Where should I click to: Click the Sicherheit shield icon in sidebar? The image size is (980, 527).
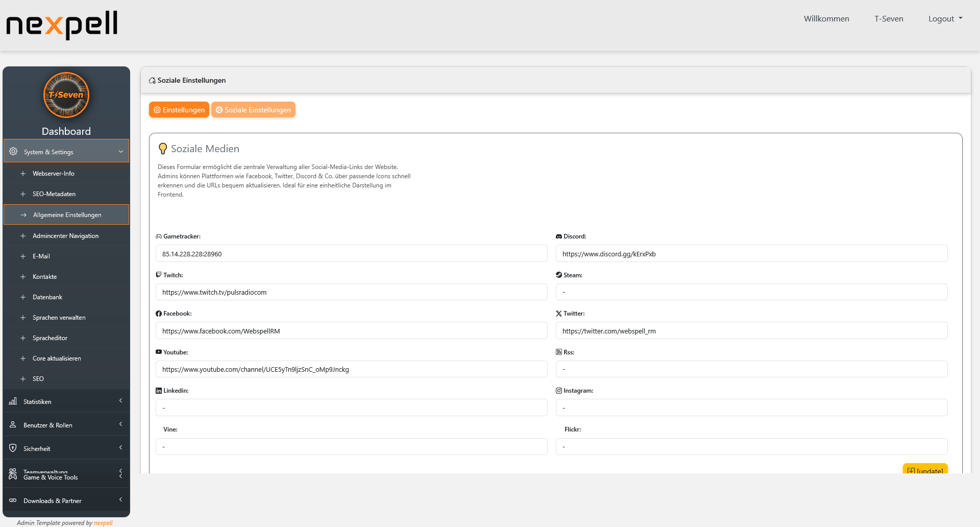(13, 448)
